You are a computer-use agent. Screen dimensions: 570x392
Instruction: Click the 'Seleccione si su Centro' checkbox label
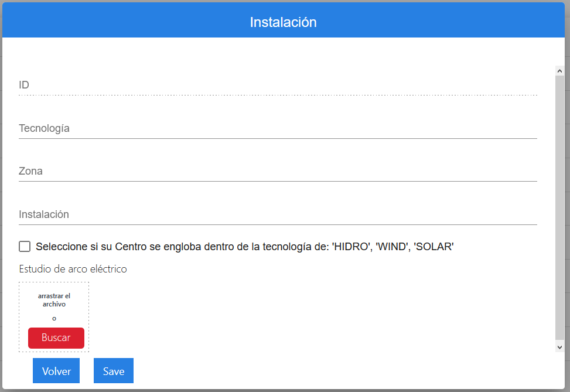click(x=244, y=247)
